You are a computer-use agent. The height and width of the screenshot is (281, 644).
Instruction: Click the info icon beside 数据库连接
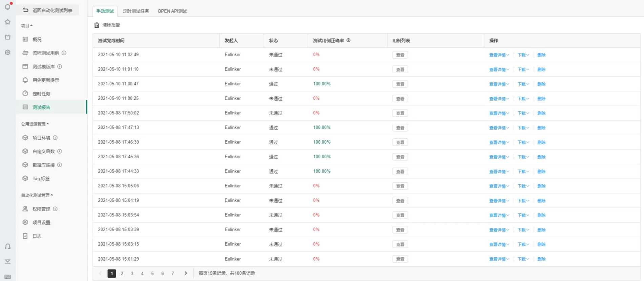pos(60,165)
